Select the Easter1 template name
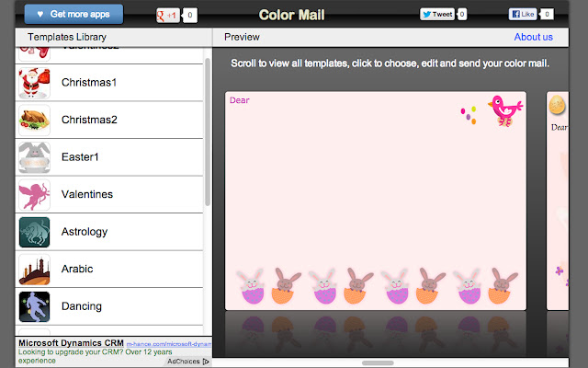The image size is (588, 368). pos(80,157)
